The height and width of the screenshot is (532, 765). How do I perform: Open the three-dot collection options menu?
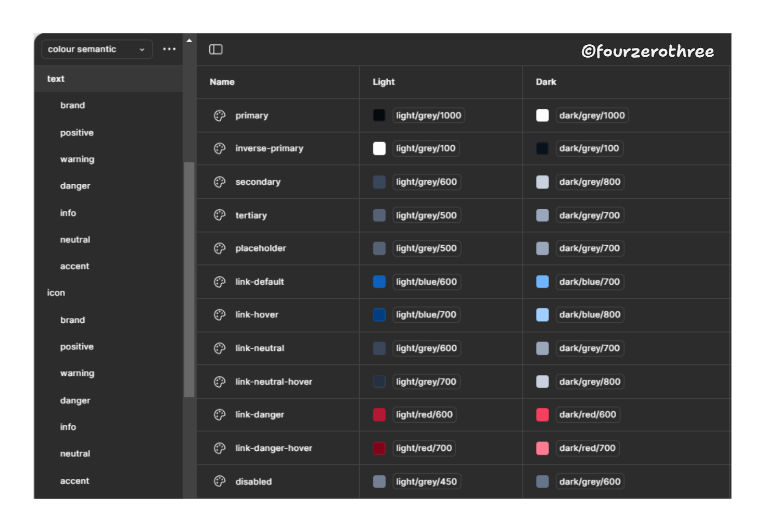(x=169, y=49)
